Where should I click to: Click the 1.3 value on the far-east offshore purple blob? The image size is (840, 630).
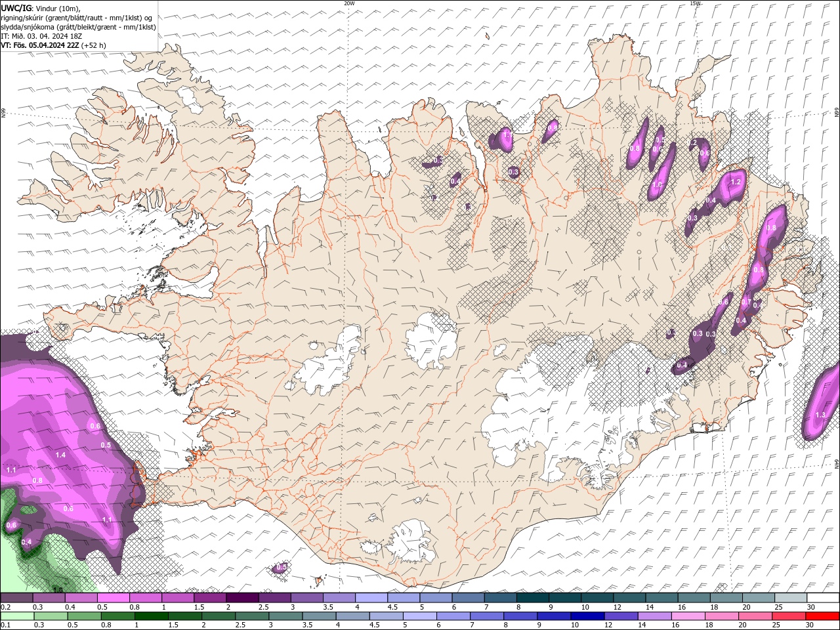(820, 415)
